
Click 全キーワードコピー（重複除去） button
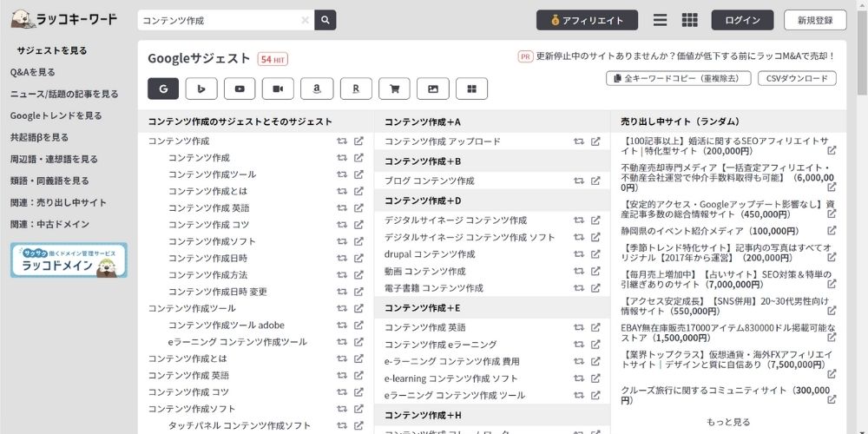678,79
